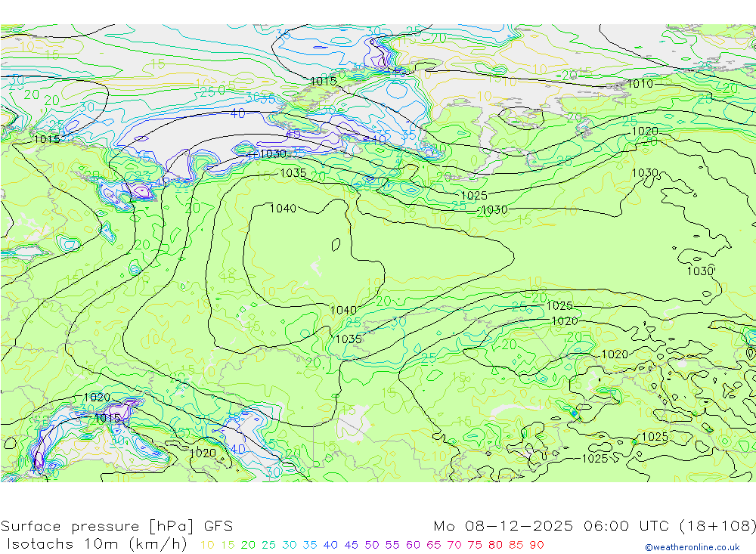756x554 pixels.
Task: Select the 65 value in isotach legend
Action: pyautogui.click(x=434, y=546)
